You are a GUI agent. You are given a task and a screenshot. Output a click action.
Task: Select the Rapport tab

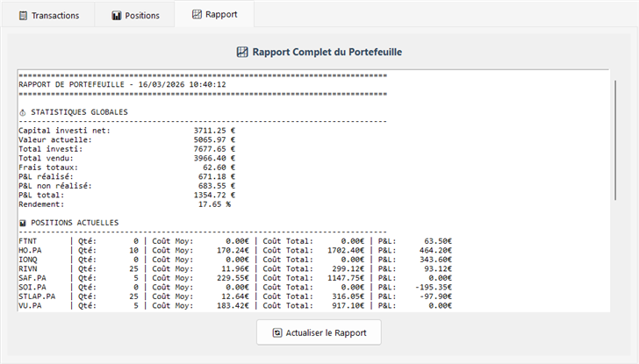(x=214, y=15)
